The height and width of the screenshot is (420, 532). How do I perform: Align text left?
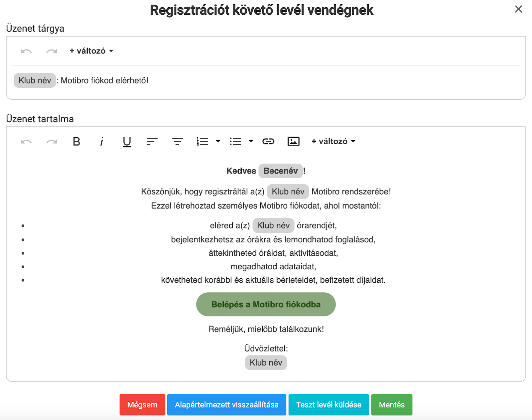coord(152,142)
